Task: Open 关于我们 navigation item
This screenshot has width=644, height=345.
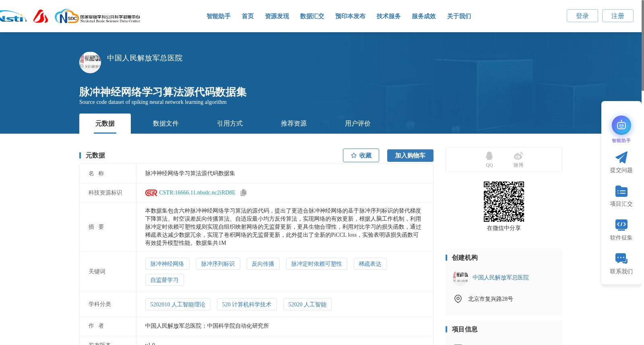Action: (459, 16)
